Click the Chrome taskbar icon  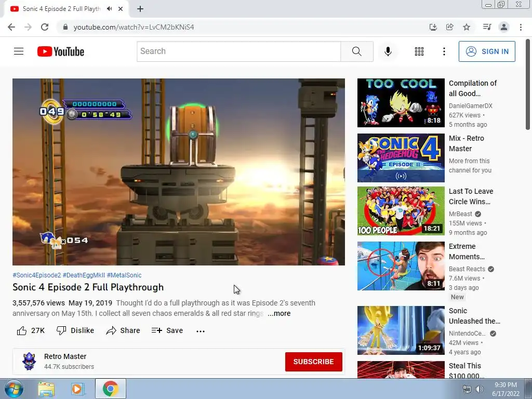coord(111,389)
